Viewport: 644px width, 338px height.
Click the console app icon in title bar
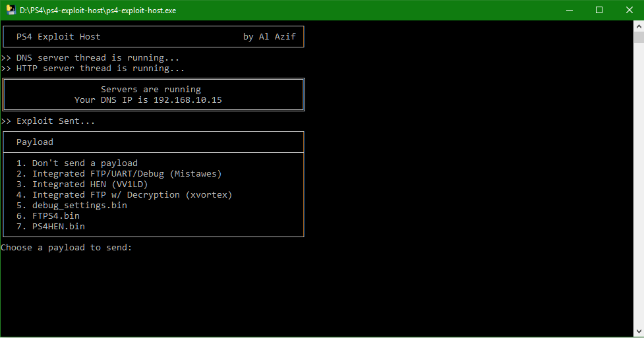[11, 10]
